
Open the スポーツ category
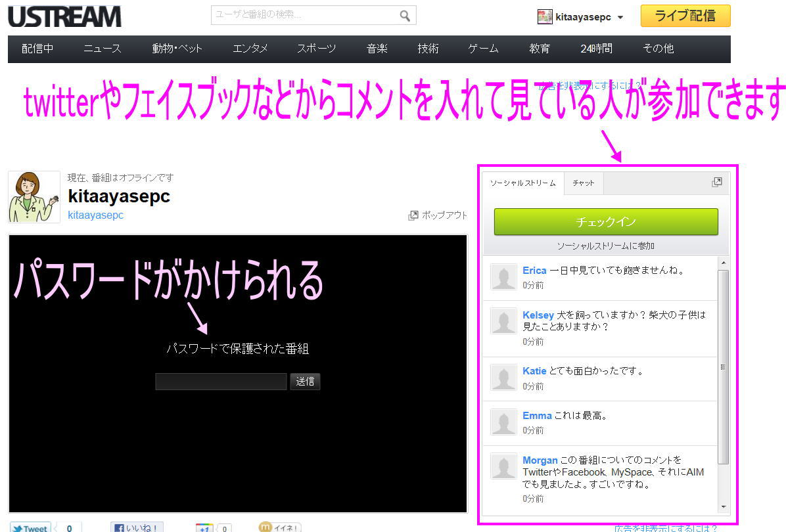(x=316, y=49)
